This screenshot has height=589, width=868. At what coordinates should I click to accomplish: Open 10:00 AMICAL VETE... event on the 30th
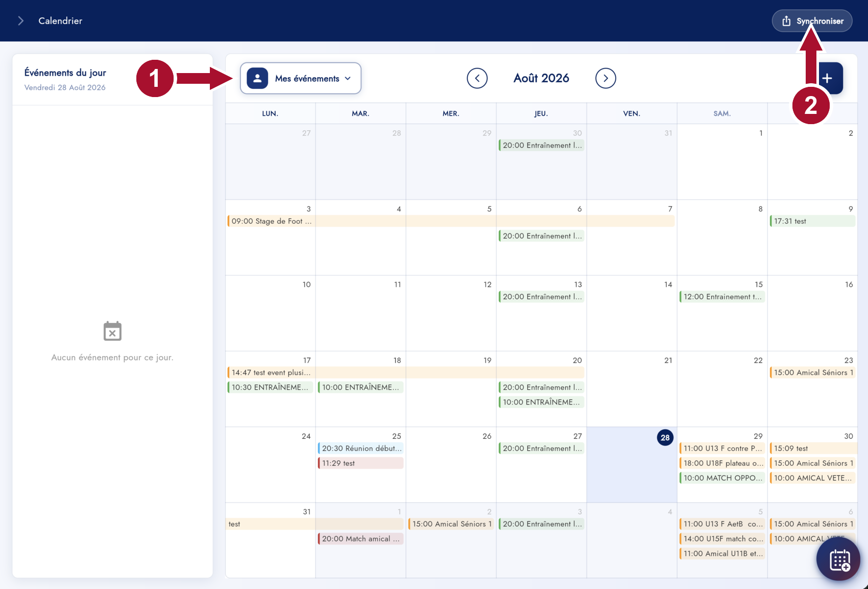(812, 478)
